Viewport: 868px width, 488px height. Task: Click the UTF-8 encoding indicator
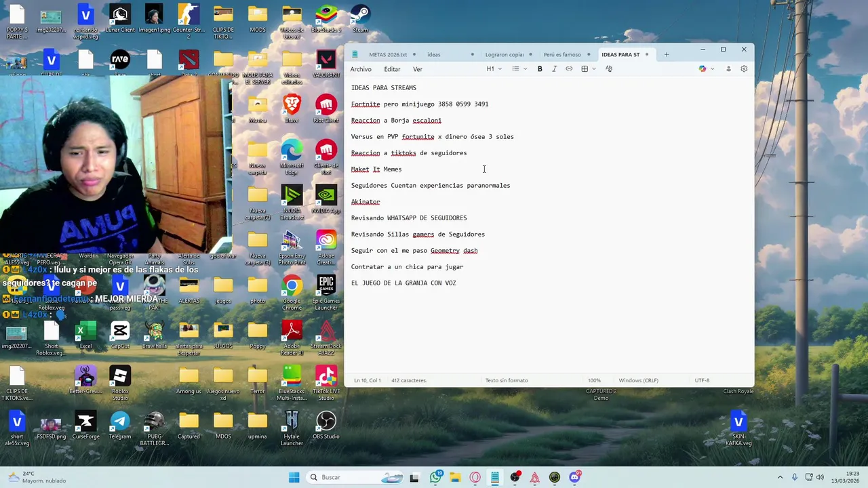[702, 380]
